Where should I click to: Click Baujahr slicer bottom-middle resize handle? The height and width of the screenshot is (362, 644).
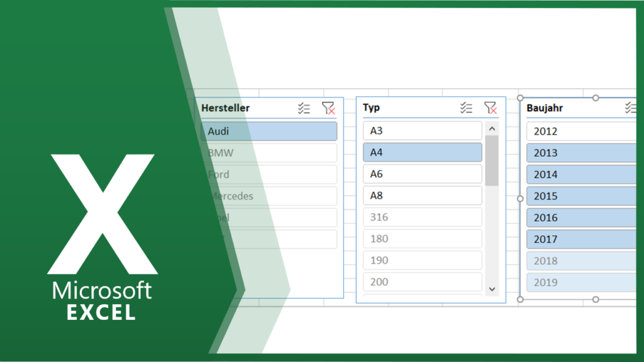(596, 300)
